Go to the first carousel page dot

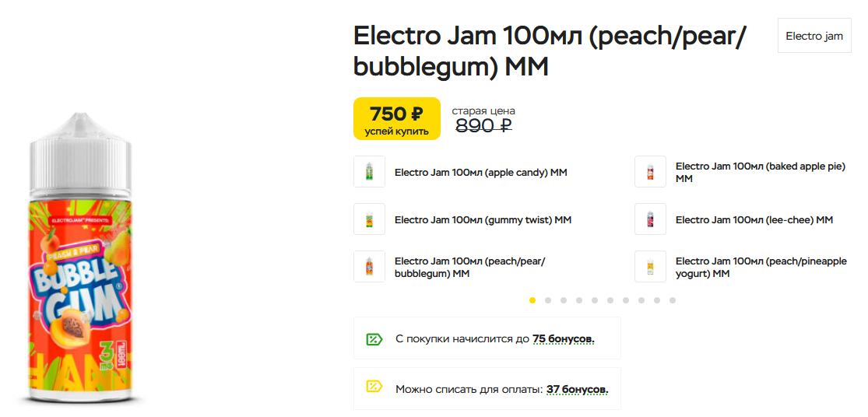(x=532, y=300)
